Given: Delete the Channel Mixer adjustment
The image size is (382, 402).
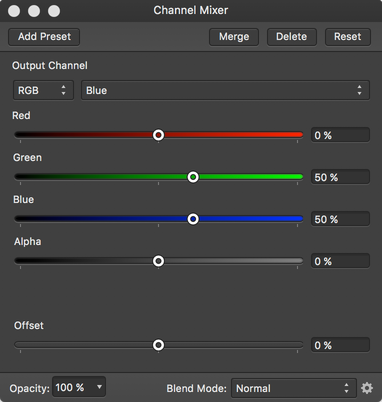Looking at the screenshot, I should tap(292, 37).
